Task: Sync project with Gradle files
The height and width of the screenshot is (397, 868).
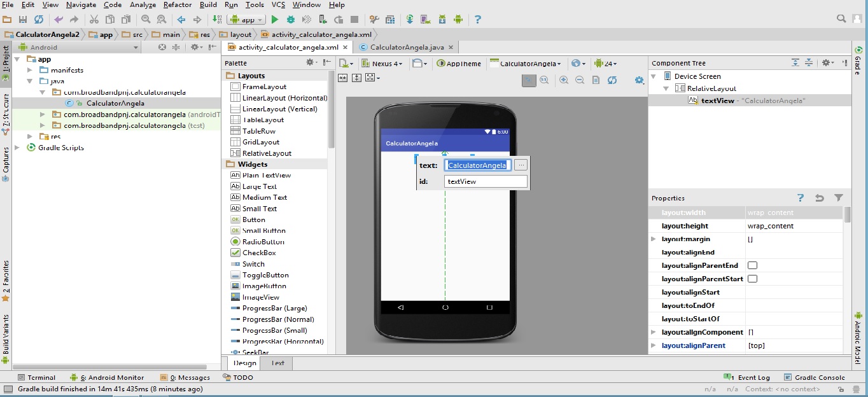Action: coord(408,19)
